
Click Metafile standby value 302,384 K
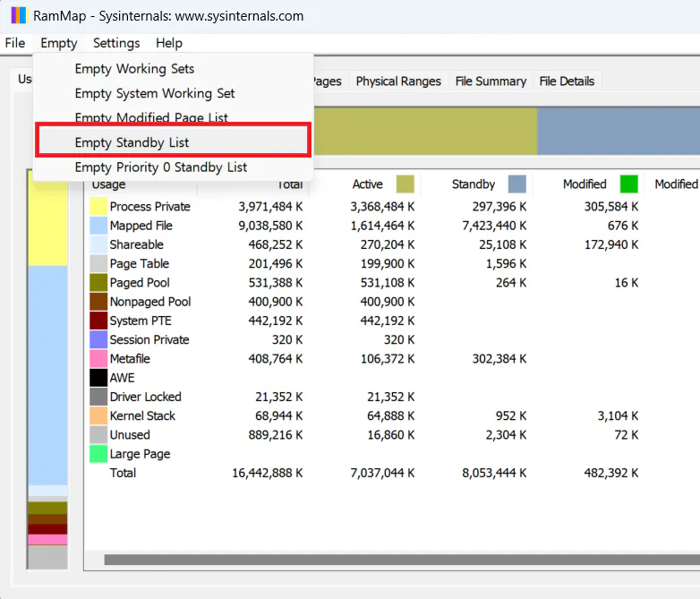pos(499,359)
